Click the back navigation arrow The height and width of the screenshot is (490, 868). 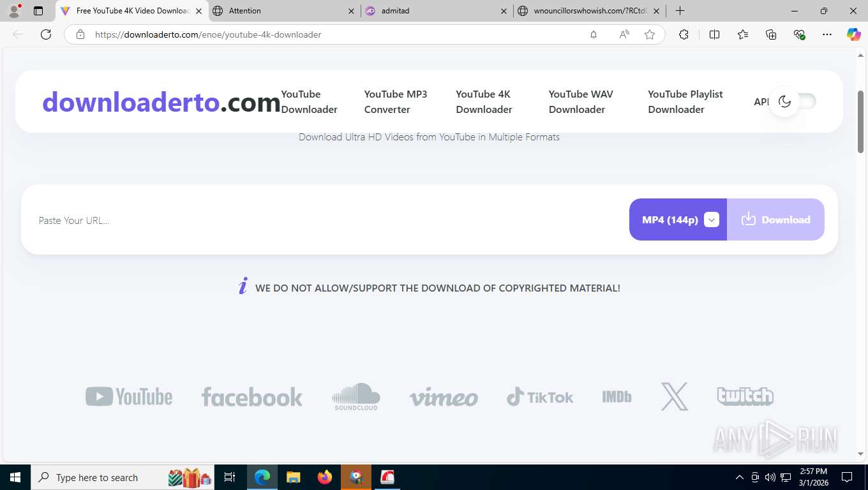[18, 34]
